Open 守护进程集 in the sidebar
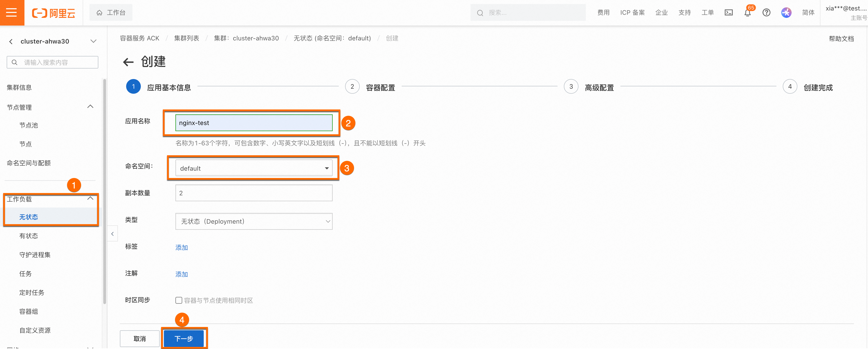This screenshot has height=349, width=868. [35, 255]
